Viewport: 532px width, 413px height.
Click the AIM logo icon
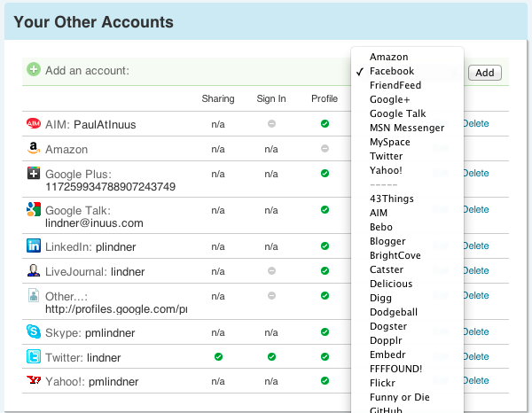[x=34, y=123]
